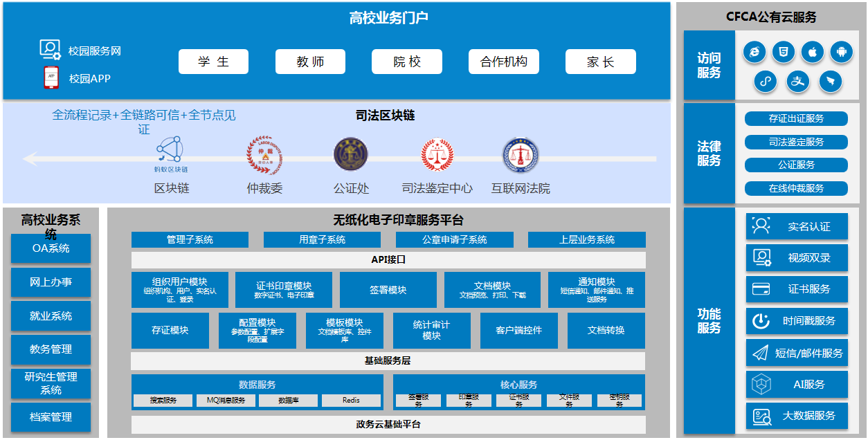Select the 合作机构 portal button
This screenshot has width=868, height=440.
(x=503, y=62)
